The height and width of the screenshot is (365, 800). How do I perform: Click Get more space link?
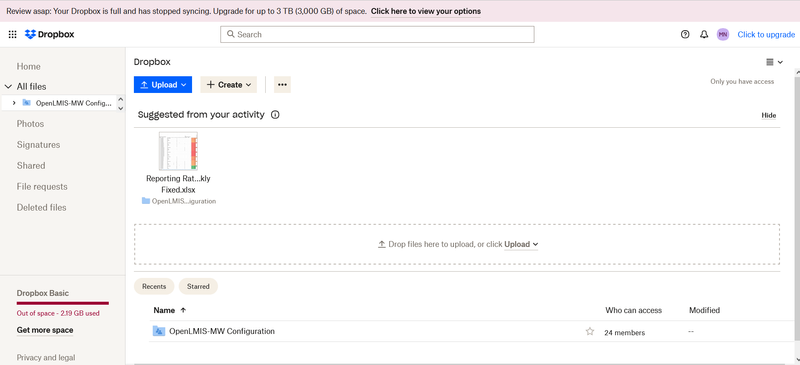pos(45,330)
